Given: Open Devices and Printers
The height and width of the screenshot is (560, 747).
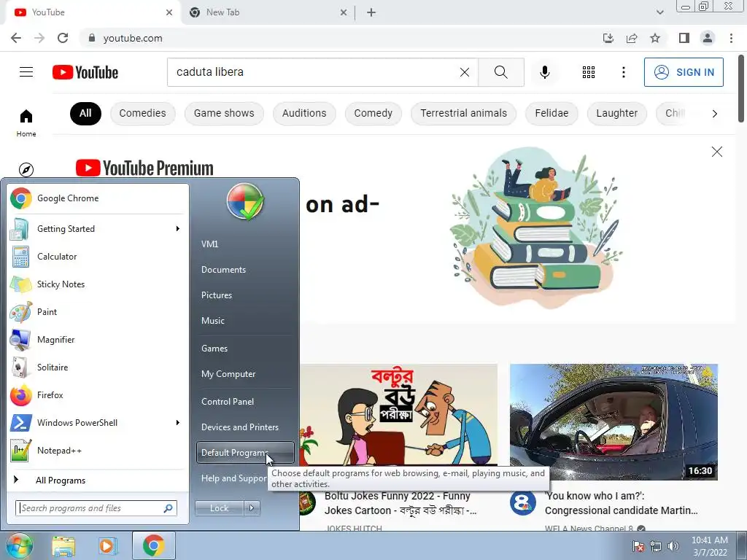Looking at the screenshot, I should [245, 427].
